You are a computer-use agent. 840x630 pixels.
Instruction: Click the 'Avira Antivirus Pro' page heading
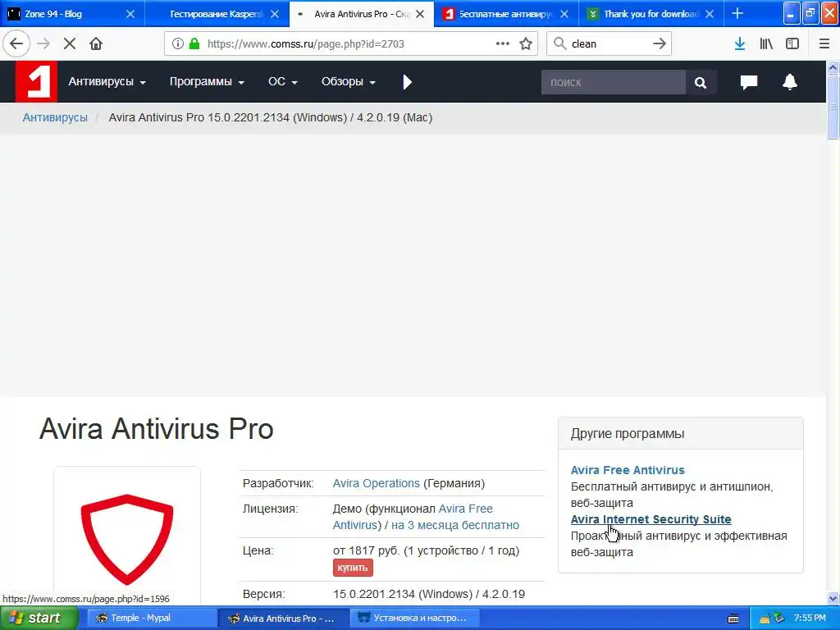coord(157,428)
